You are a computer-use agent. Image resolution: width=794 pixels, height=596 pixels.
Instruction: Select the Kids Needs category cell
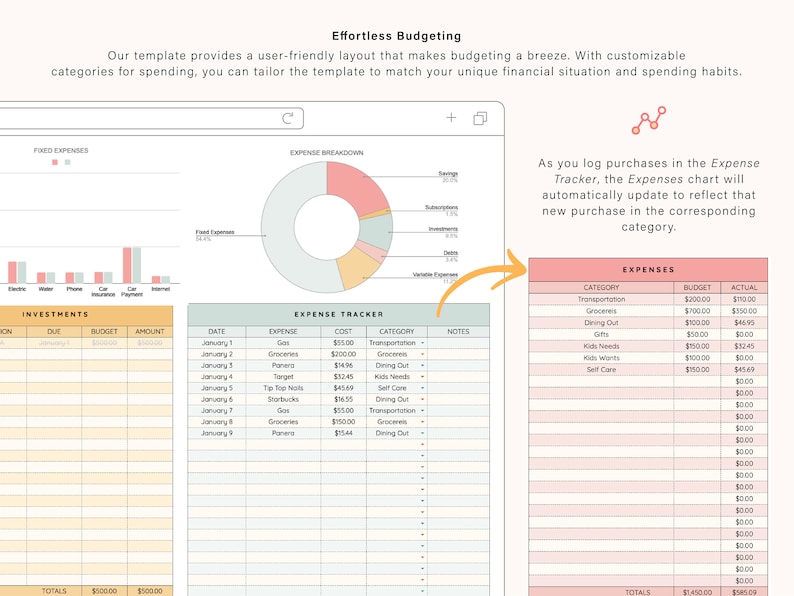(601, 346)
